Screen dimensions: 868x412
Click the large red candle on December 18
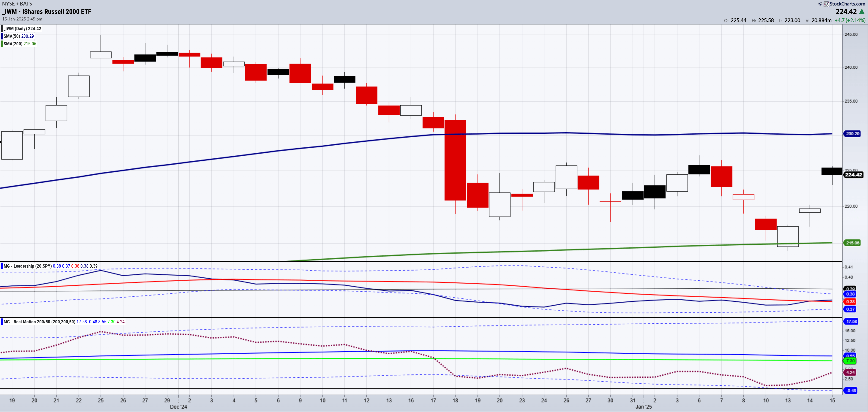[x=455, y=160]
